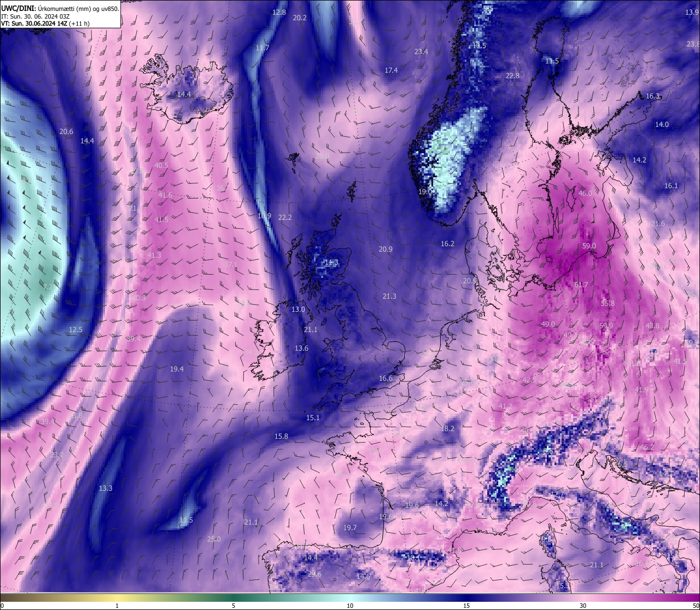Click the 12.5 map value
Image resolution: width=700 pixels, height=610 pixels.
point(75,329)
